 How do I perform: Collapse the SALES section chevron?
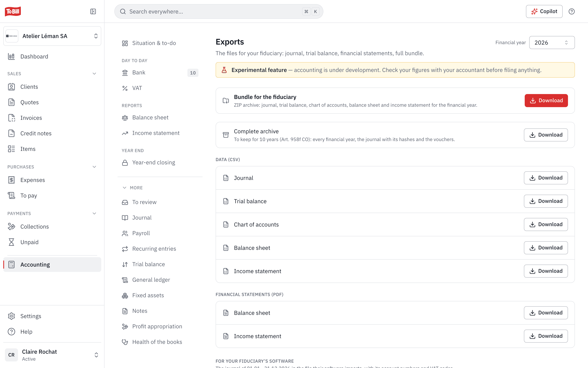pos(94,74)
